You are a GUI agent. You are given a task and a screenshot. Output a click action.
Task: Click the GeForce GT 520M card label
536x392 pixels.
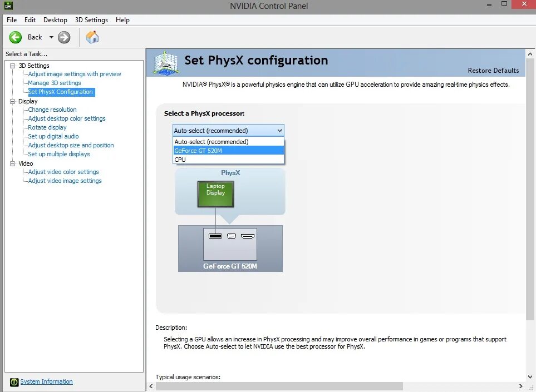point(230,266)
